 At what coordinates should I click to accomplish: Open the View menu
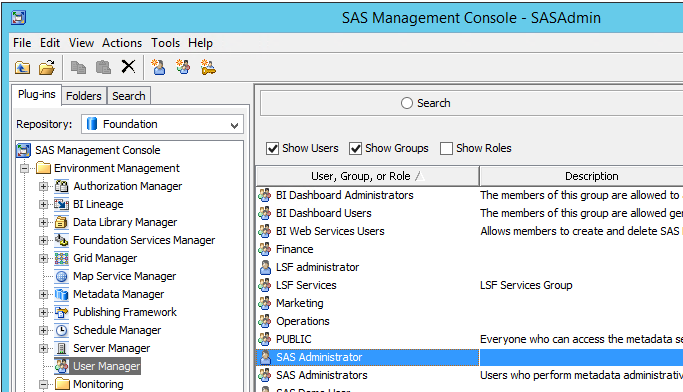pyautogui.click(x=81, y=43)
